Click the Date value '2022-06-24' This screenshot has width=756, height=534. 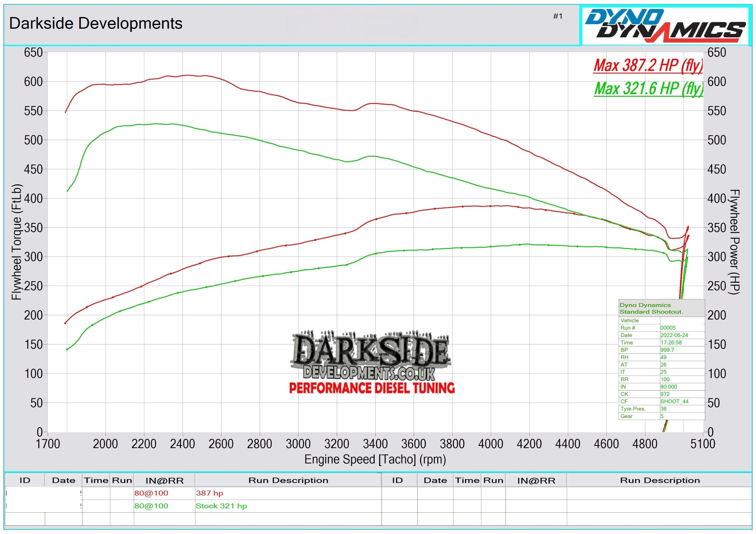674,335
